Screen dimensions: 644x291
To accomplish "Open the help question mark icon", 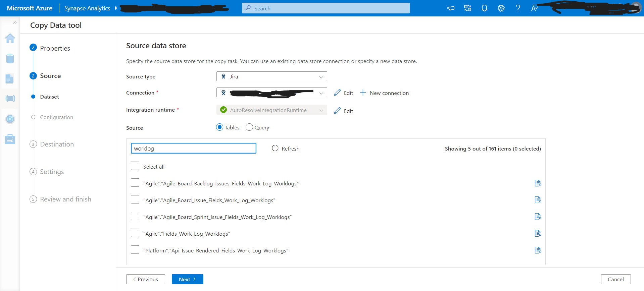I will click(x=518, y=8).
